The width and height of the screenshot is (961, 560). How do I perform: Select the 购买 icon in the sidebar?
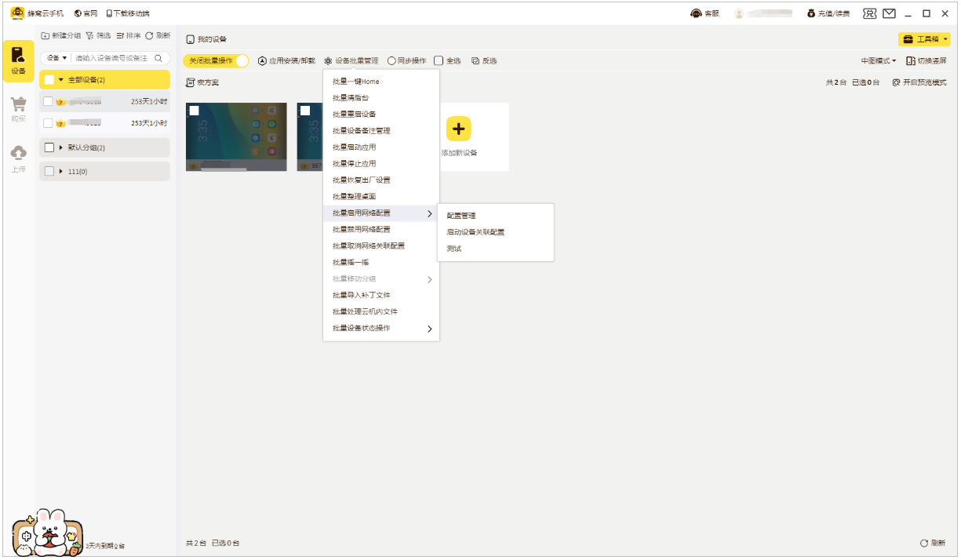point(18,106)
